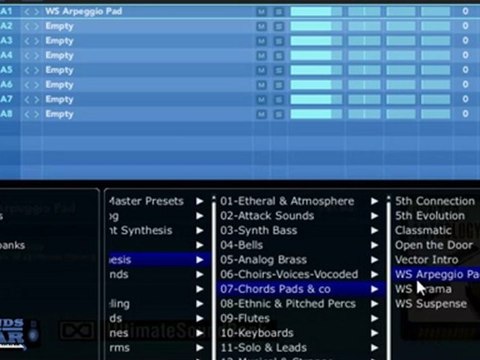Adjust the A8 volume slider
The width and height of the screenshot is (480, 360).
point(316,114)
